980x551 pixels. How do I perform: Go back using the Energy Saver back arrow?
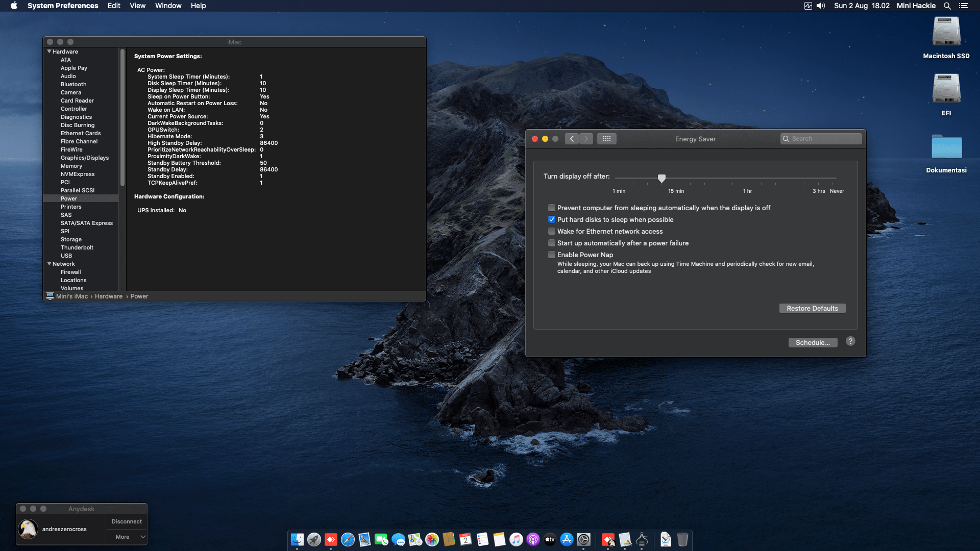[x=572, y=139]
